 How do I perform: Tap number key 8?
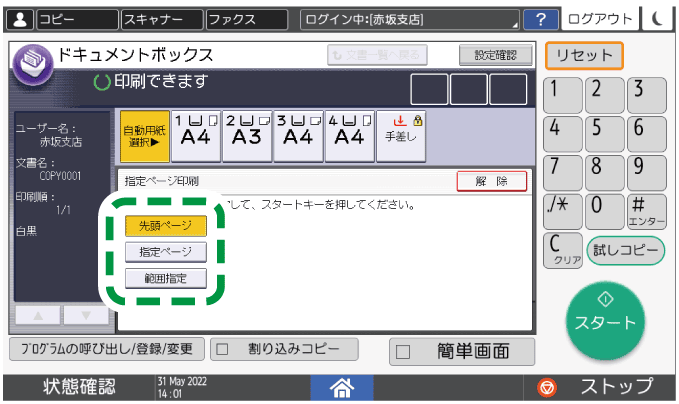coord(605,173)
